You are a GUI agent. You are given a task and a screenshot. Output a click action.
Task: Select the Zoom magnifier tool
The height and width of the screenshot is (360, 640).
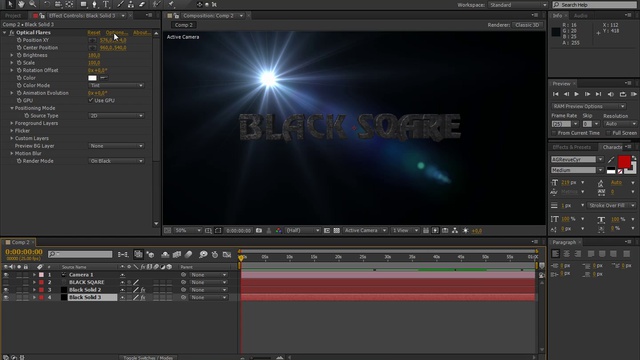point(32,4)
